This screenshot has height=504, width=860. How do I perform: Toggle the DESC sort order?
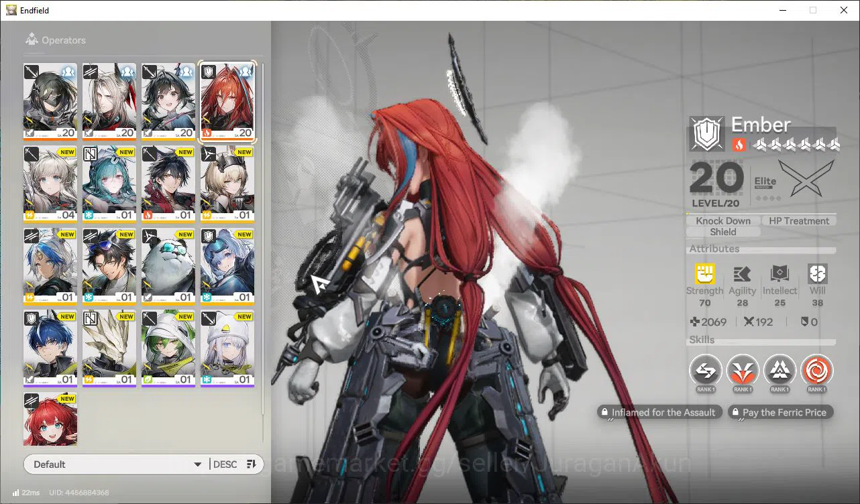[x=225, y=464]
